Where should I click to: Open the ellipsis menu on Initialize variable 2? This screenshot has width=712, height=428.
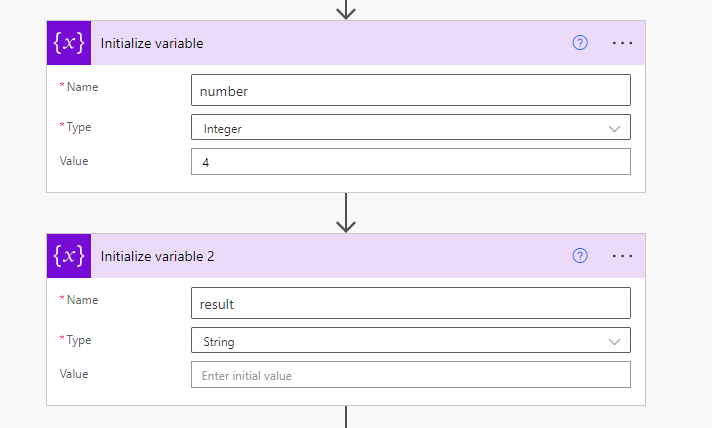622,256
